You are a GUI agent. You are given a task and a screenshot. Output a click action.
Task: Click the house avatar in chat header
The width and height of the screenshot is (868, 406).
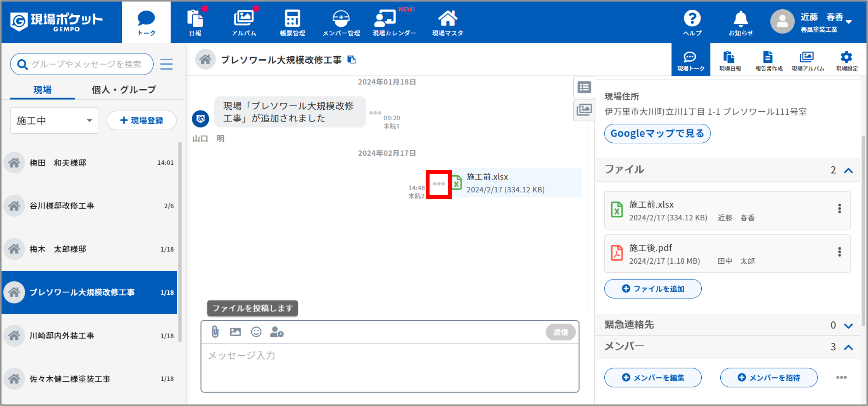click(x=205, y=59)
